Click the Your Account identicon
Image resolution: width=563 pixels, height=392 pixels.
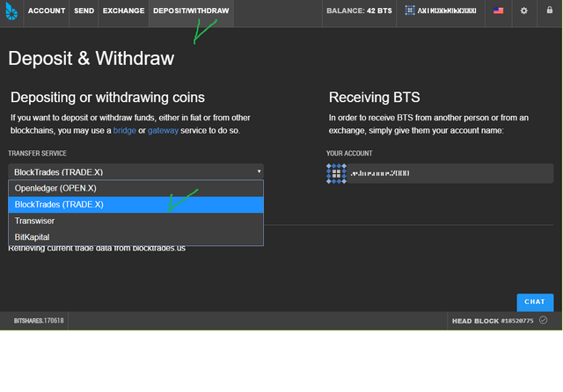(x=336, y=173)
